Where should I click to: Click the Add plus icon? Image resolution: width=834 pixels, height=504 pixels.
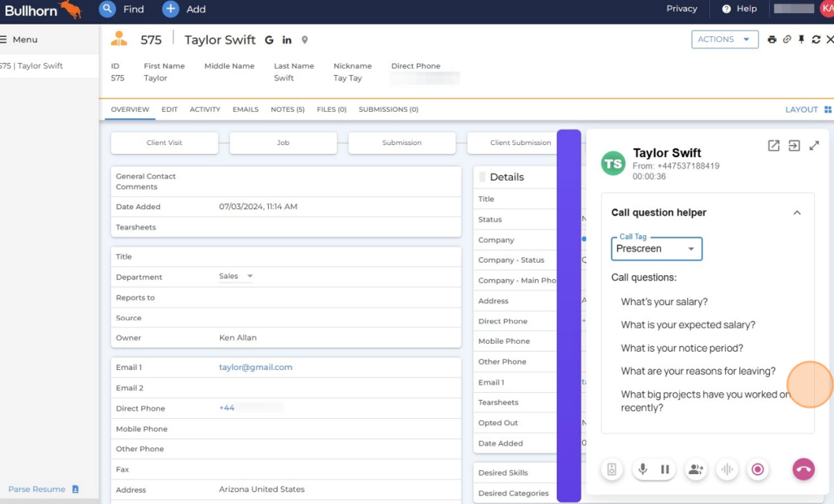170,9
